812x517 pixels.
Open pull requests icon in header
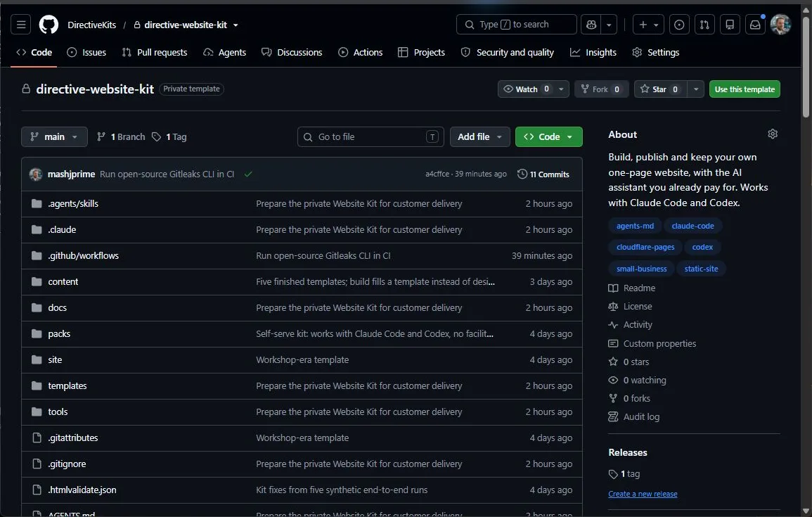point(704,25)
